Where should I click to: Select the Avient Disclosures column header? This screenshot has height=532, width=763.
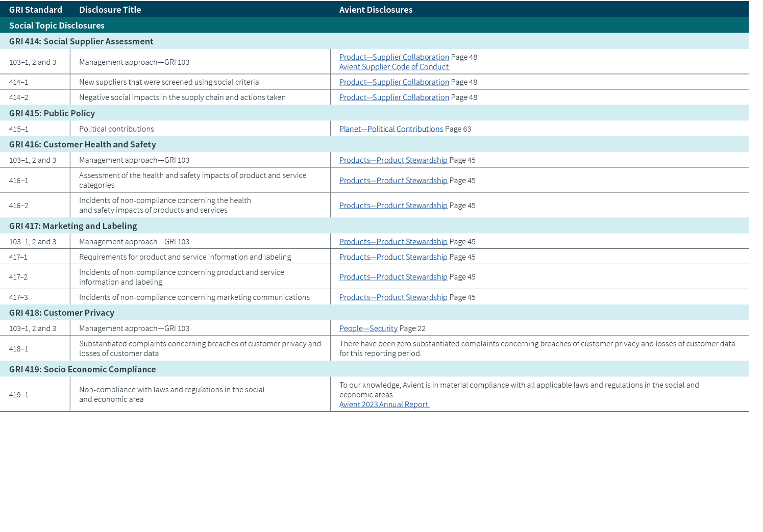376,9
